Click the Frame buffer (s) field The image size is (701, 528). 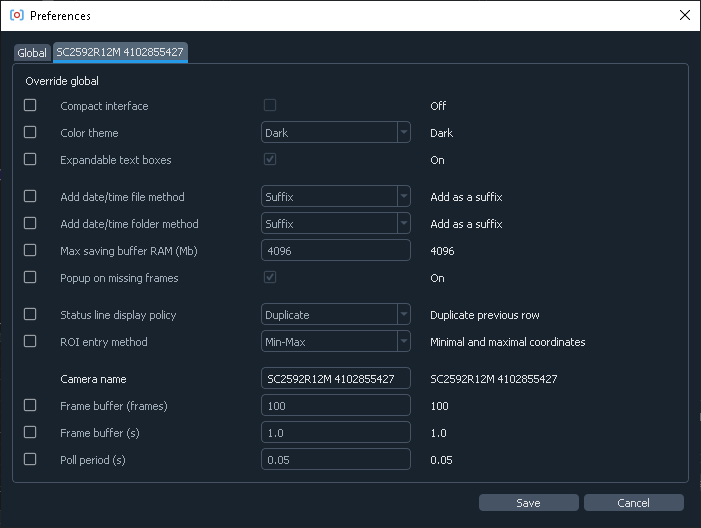pos(336,432)
